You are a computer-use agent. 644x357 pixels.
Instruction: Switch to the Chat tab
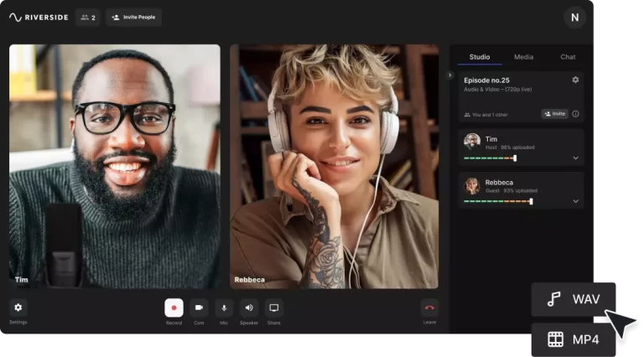(x=568, y=57)
